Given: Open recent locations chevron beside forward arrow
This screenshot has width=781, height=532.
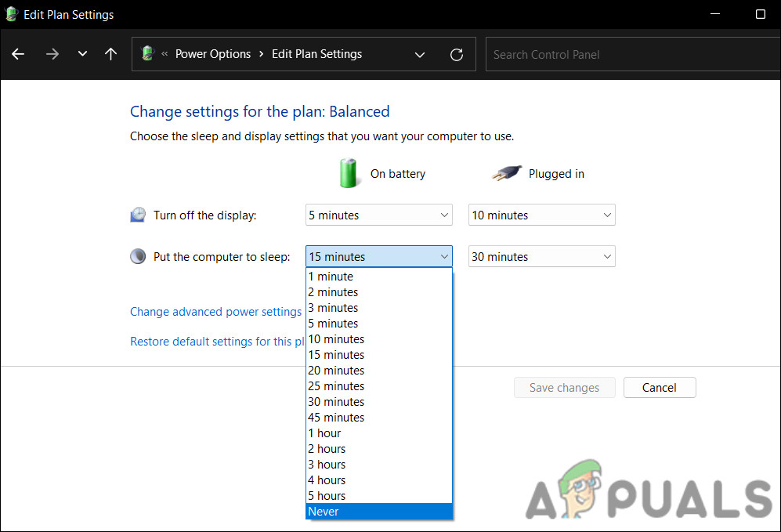Looking at the screenshot, I should click(83, 54).
